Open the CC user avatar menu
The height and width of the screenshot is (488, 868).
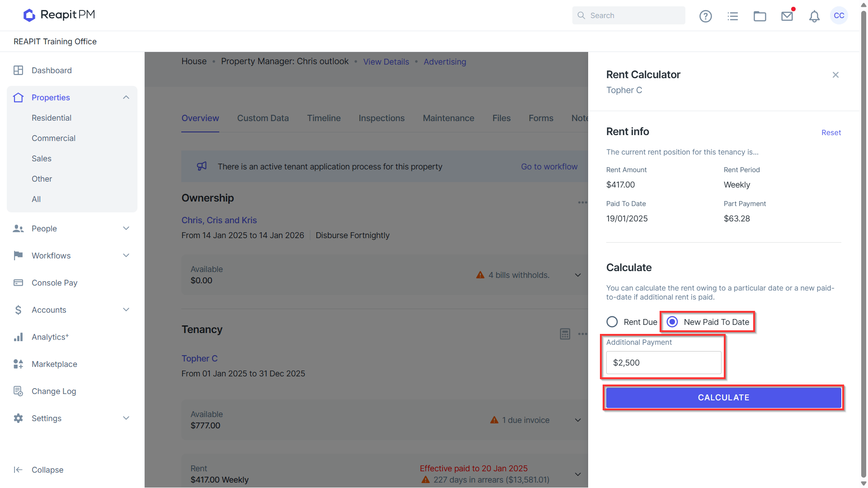(839, 15)
